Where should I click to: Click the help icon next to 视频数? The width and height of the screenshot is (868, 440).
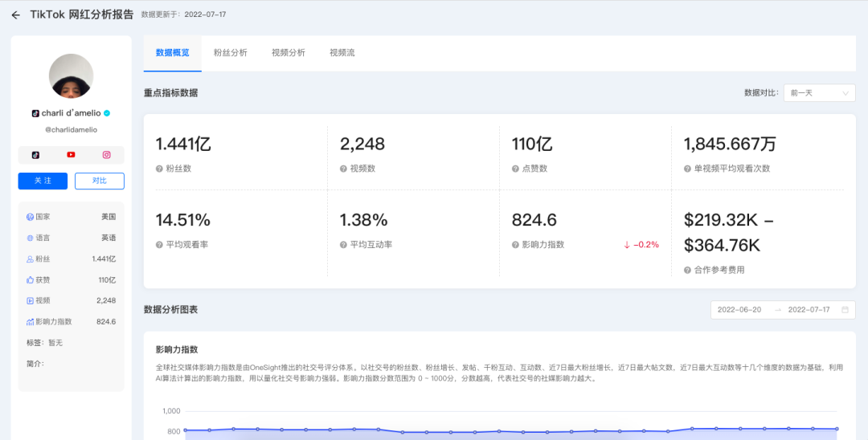pos(343,169)
